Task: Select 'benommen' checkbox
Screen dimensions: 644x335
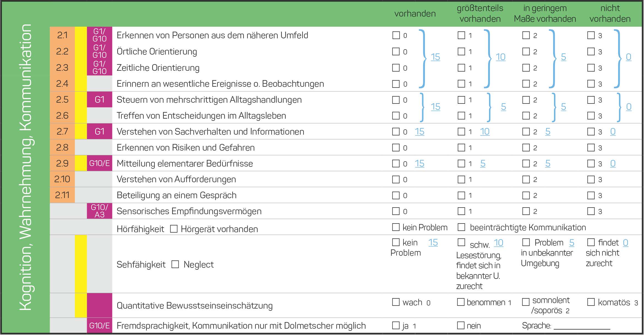Action: coord(461,302)
